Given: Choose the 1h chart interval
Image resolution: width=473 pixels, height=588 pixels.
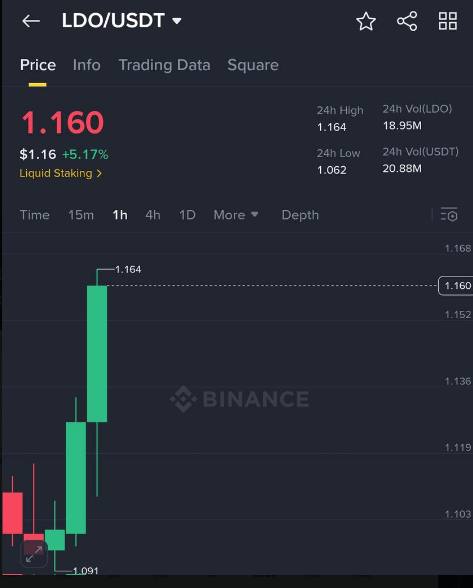Looking at the screenshot, I should click(x=120, y=215).
